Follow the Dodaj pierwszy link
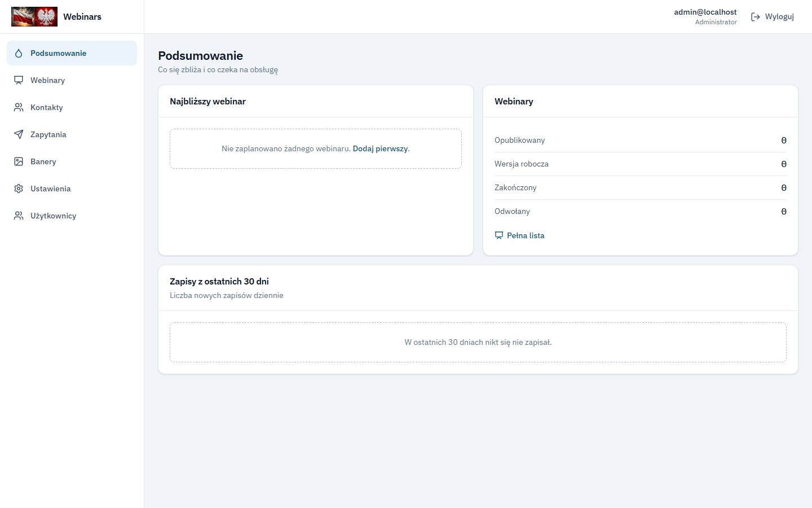 [x=380, y=148]
